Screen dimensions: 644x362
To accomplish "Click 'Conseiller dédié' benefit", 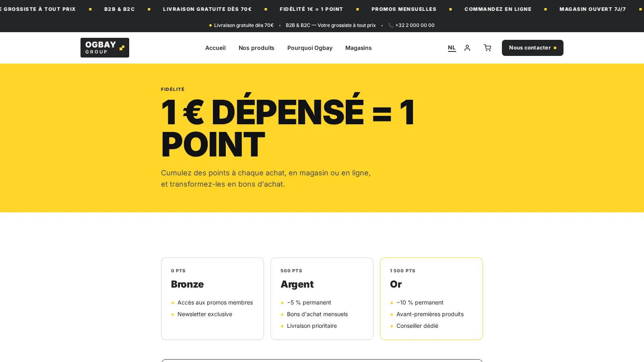I will pyautogui.click(x=417, y=326).
